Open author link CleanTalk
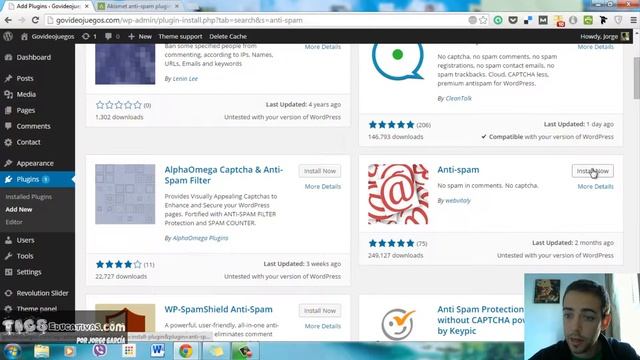Screen dimensions: 640x360 458,98
